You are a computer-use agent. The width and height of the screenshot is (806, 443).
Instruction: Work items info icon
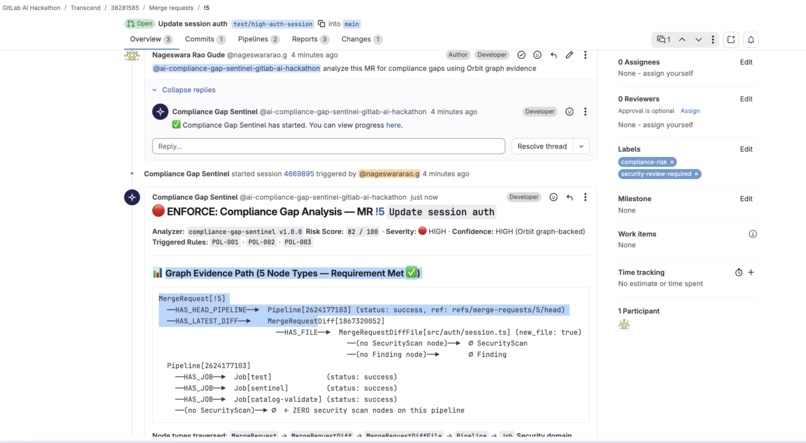[x=753, y=234]
